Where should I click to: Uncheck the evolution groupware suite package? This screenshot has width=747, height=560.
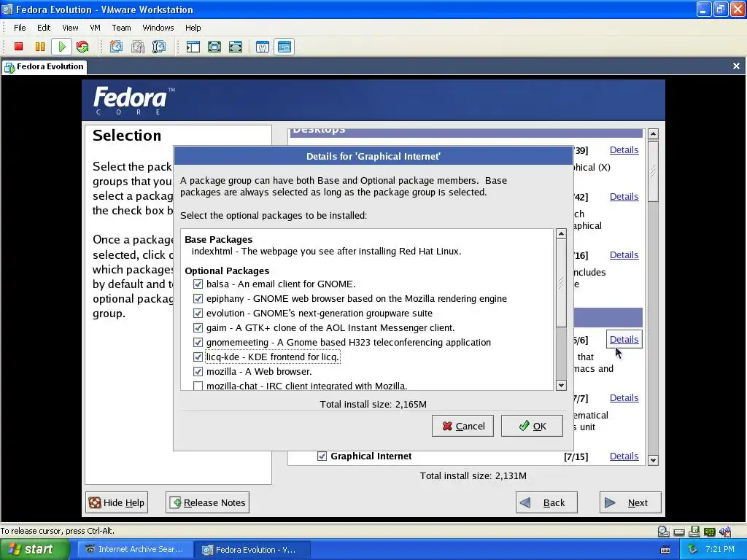(198, 314)
